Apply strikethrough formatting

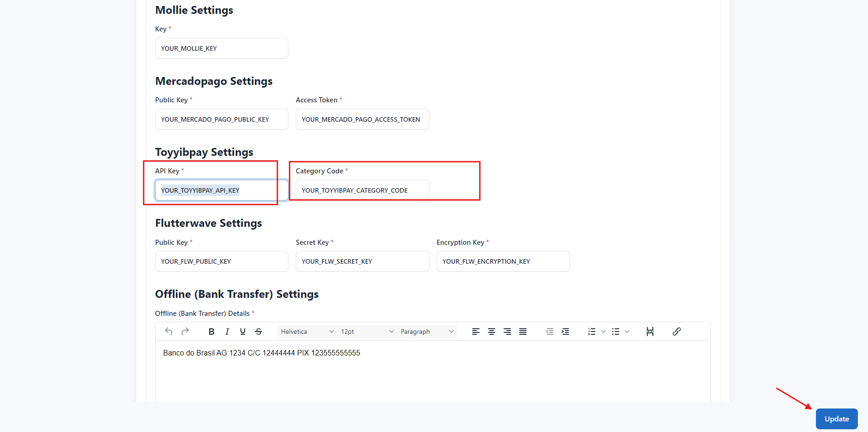point(258,331)
